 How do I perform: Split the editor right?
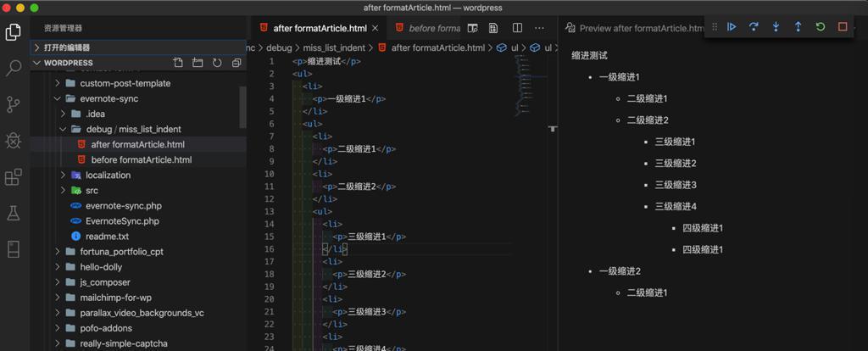pos(517,28)
